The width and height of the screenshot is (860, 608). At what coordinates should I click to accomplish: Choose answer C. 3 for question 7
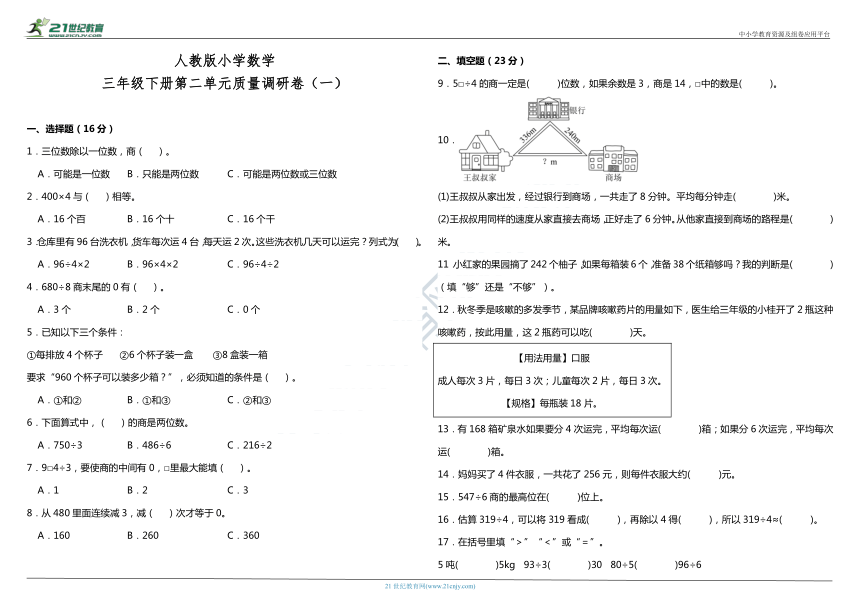pyautogui.click(x=237, y=491)
